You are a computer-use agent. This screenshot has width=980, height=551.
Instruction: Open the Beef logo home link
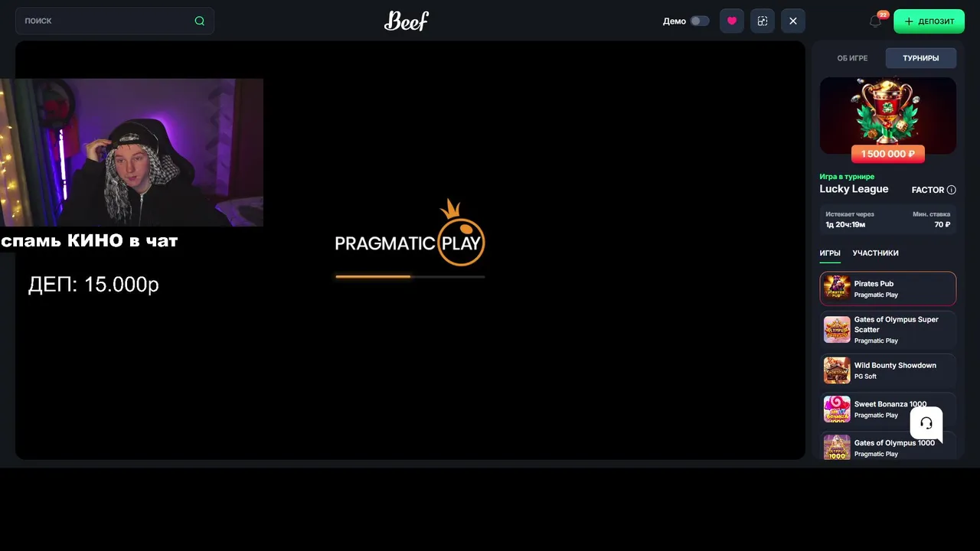click(x=407, y=21)
